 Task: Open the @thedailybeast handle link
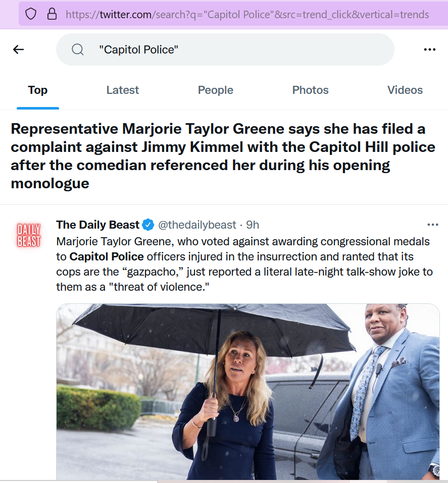click(x=197, y=225)
